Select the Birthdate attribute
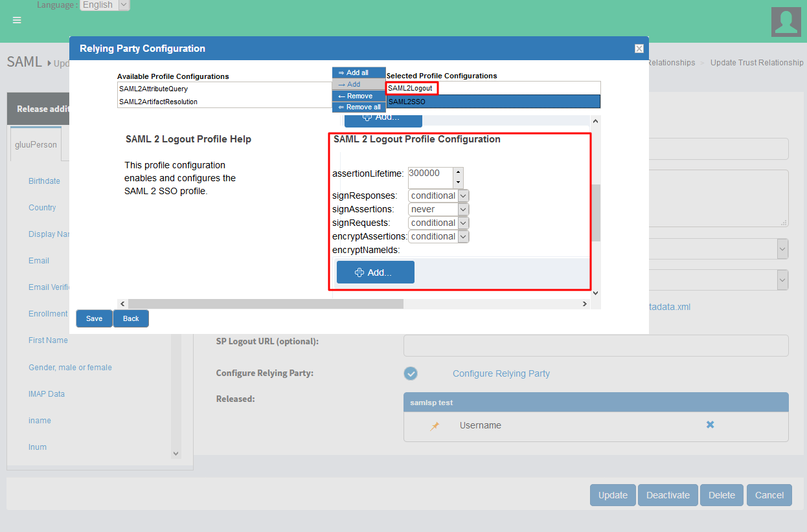Screen dimensions: 807x532 (x=44, y=181)
